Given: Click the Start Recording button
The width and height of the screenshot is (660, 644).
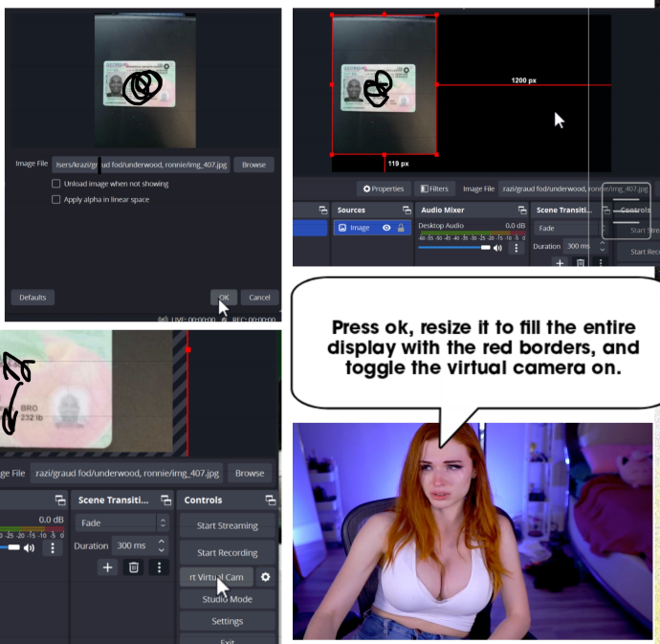Looking at the screenshot, I should [227, 552].
